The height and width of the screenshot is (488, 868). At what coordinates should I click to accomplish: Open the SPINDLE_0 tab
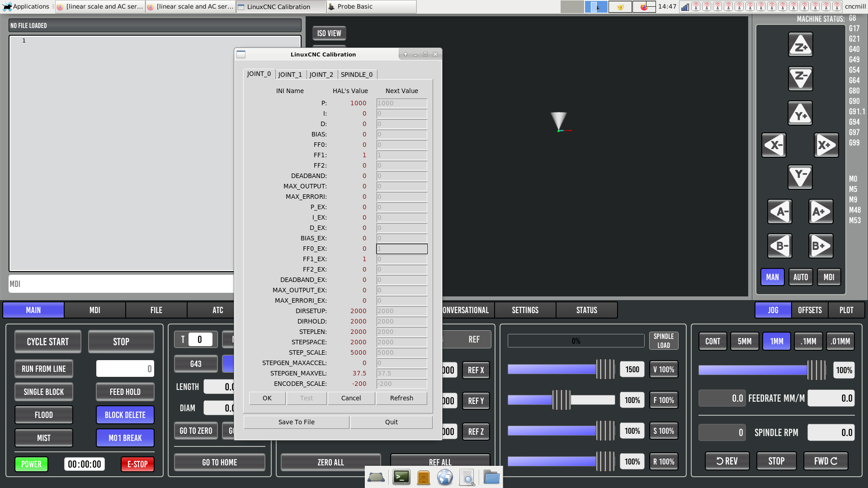coord(357,75)
